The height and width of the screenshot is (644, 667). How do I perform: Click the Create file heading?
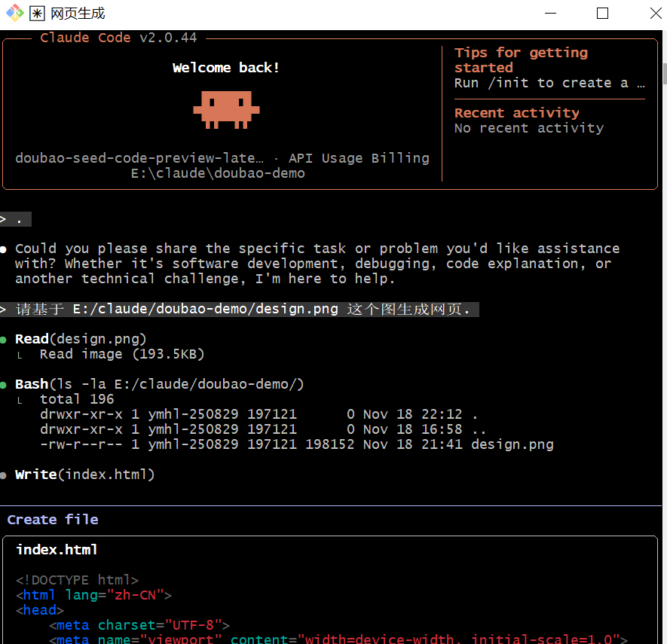click(x=53, y=520)
